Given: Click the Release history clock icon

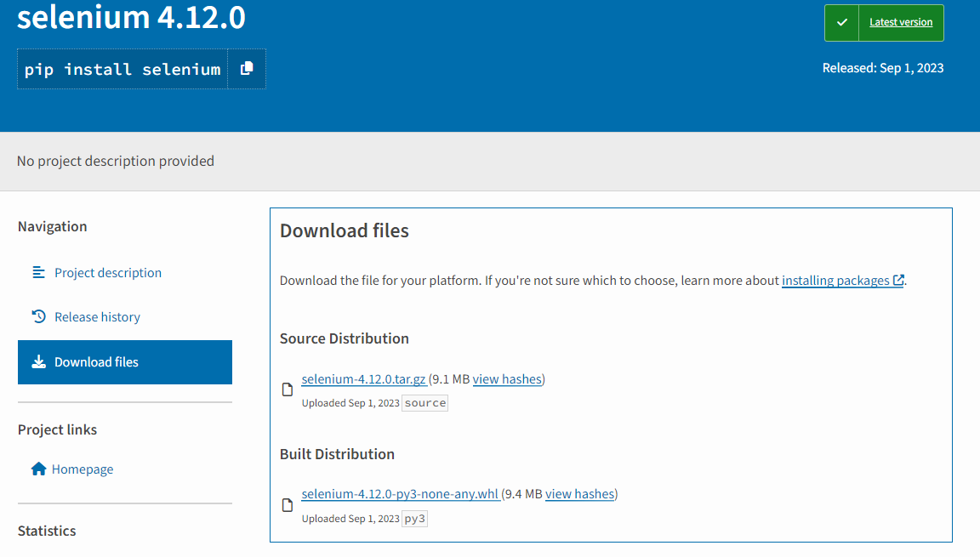Looking at the screenshot, I should (39, 316).
